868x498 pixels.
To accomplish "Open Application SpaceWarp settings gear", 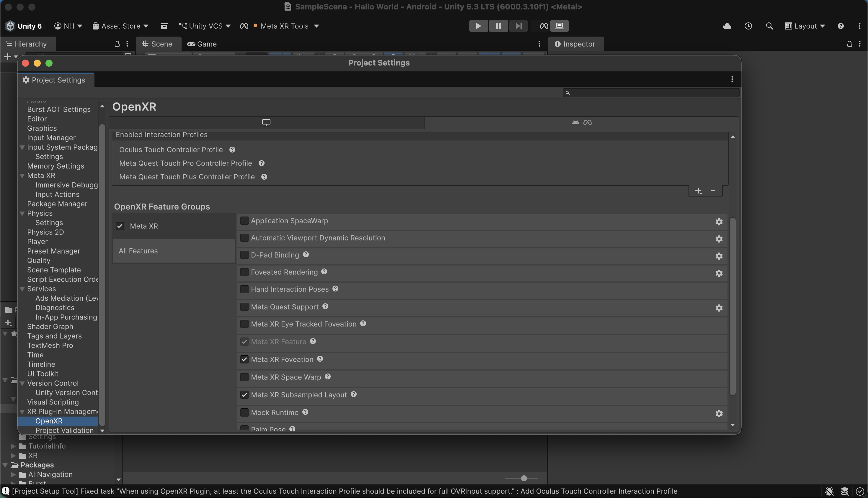I will (719, 222).
